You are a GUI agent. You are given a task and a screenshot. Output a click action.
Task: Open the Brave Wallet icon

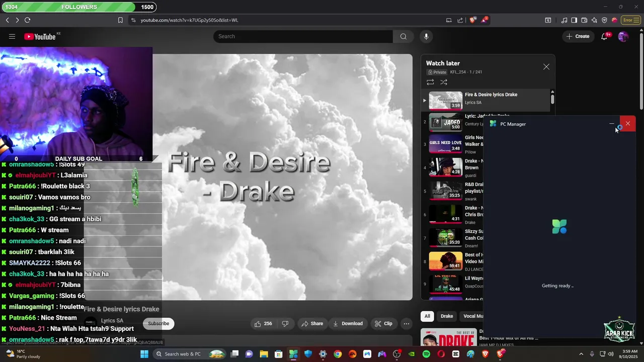584,20
